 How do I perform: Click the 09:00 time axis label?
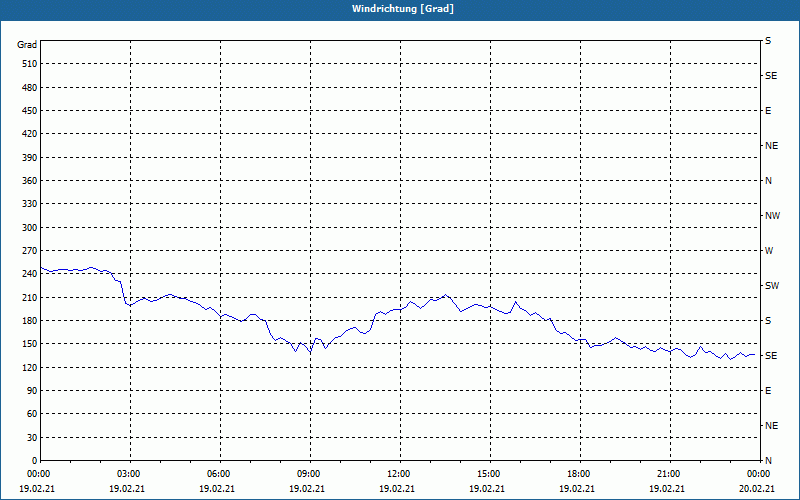pos(307,474)
